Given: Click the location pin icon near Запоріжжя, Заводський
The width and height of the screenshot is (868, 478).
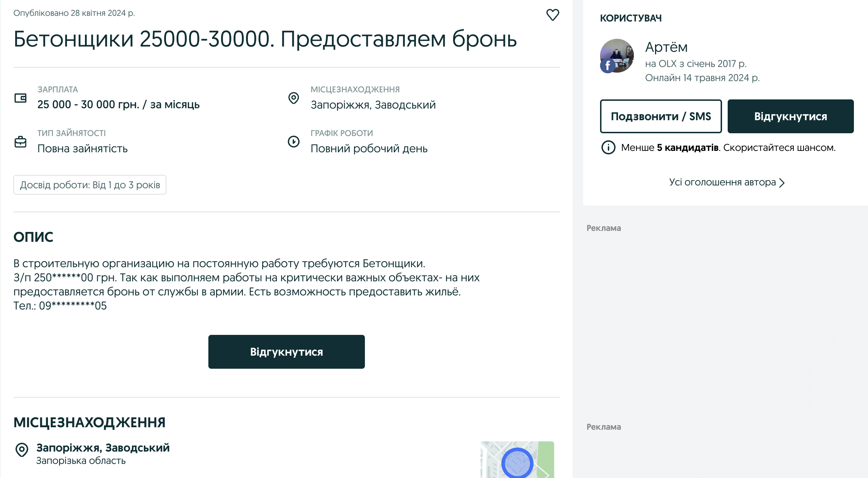Looking at the screenshot, I should click(x=293, y=98).
